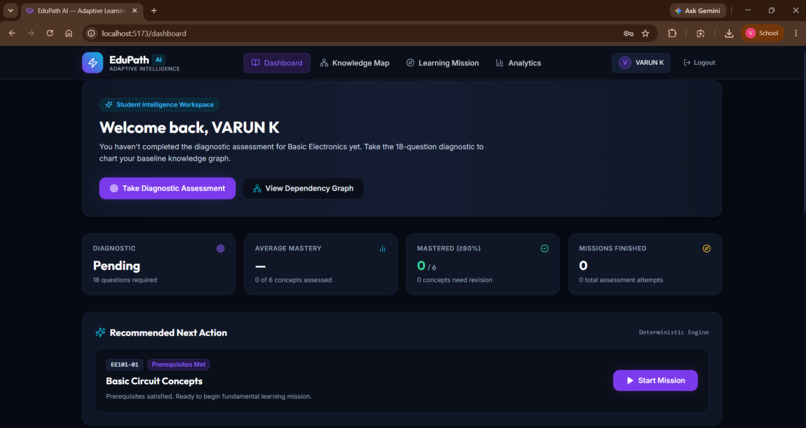Click the browser home icon
Viewport: 806px width, 428px height.
pos(69,33)
